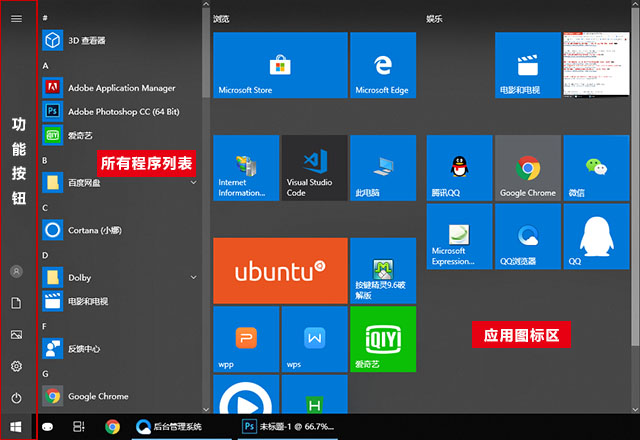Click Chrome icon on the taskbar

coord(112,427)
